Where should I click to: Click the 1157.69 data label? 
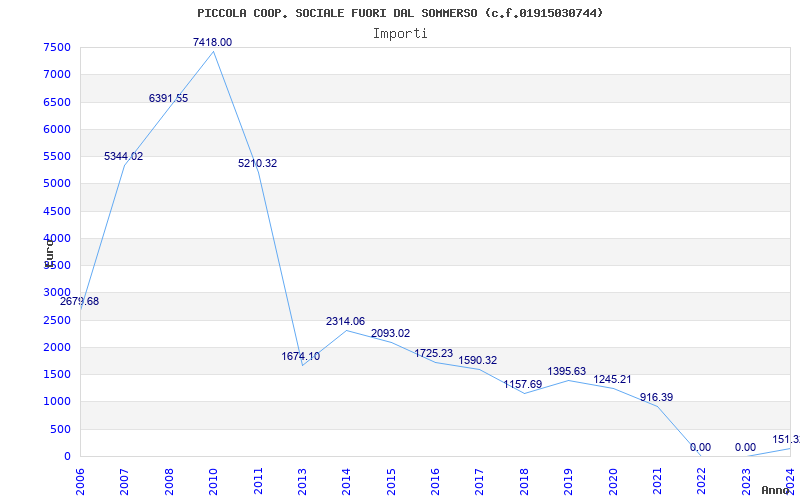point(522,385)
